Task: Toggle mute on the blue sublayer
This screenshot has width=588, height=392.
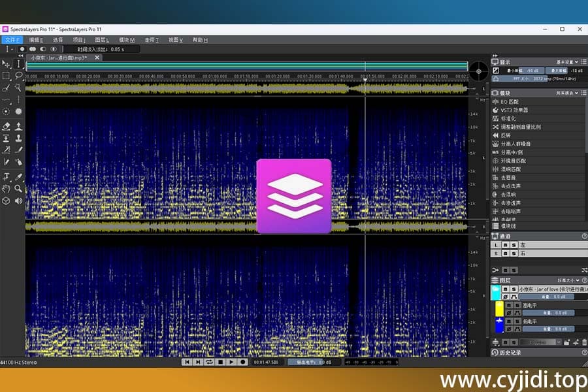Action: pos(509,321)
